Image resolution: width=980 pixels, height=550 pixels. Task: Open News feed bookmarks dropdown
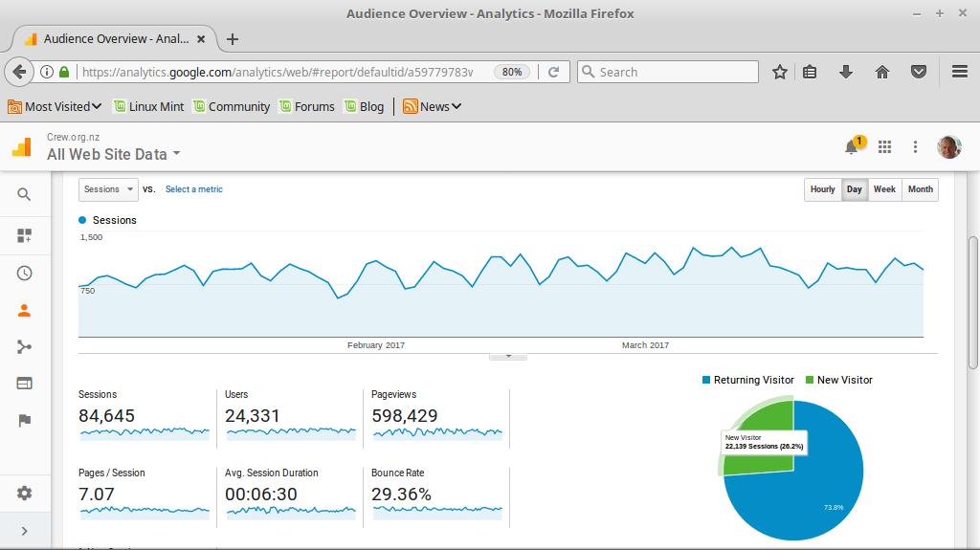[x=432, y=107]
